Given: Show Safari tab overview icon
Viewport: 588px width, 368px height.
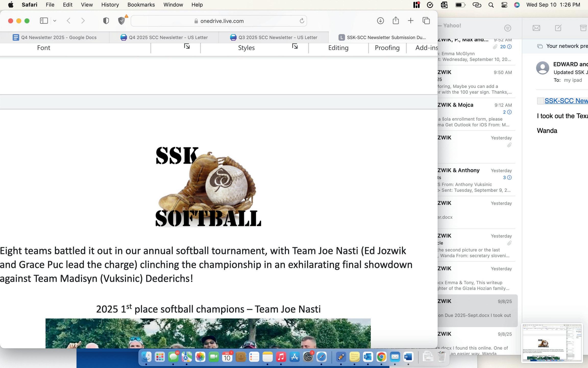Looking at the screenshot, I should tap(426, 21).
